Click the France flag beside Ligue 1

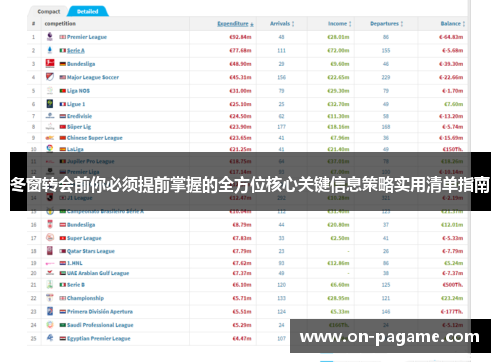(63, 104)
